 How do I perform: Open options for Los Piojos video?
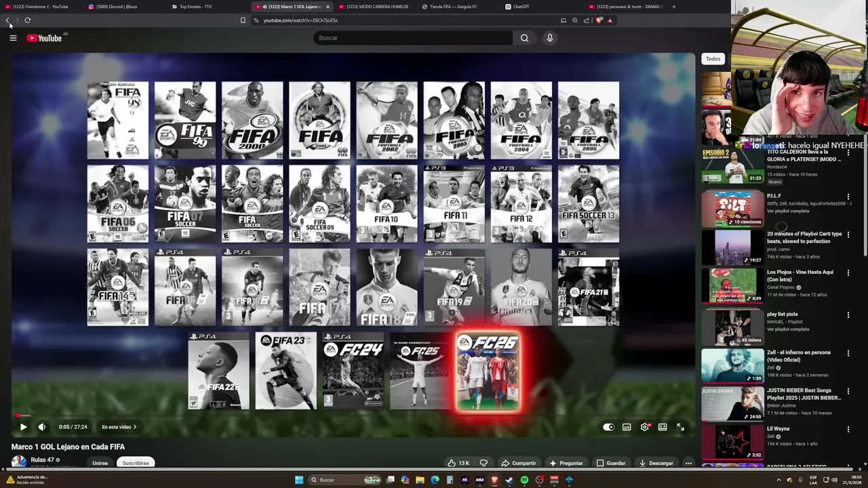click(848, 272)
